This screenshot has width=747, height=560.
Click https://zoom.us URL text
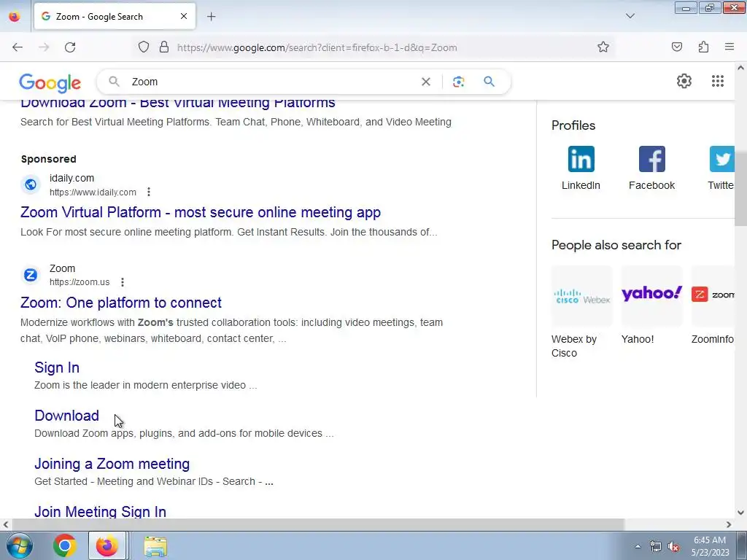pos(80,282)
